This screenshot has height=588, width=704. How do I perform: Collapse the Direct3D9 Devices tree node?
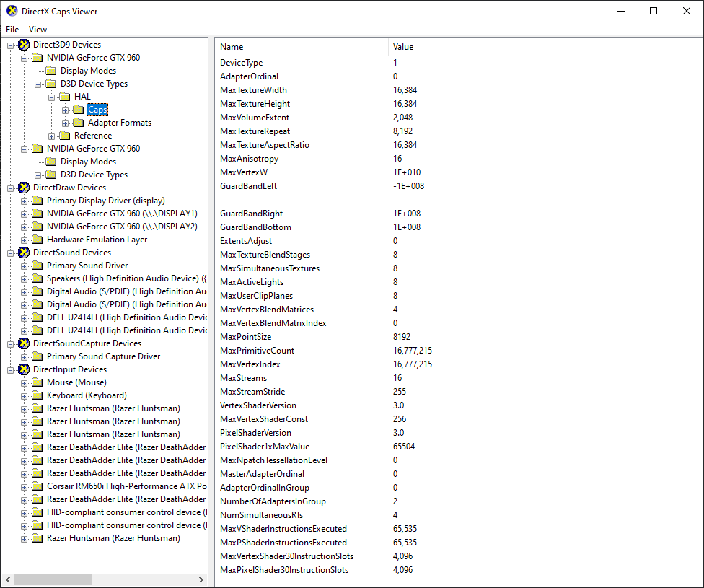pyautogui.click(x=10, y=45)
